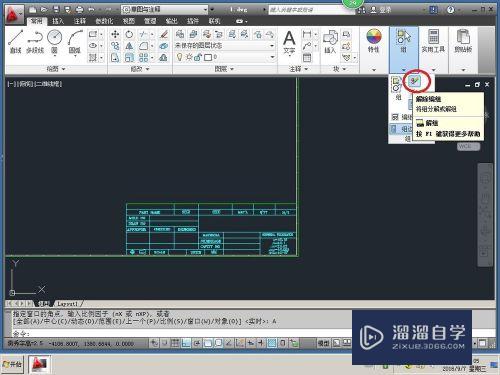This screenshot has height=375, width=500.
Task: Switch to the Home (常用) ribbon tab
Action: pyautogui.click(x=36, y=21)
